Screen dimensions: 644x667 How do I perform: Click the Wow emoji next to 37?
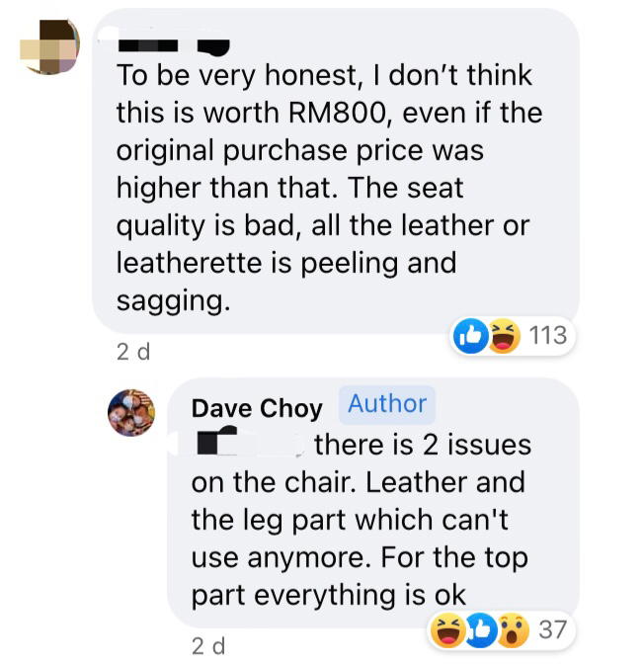point(514,630)
